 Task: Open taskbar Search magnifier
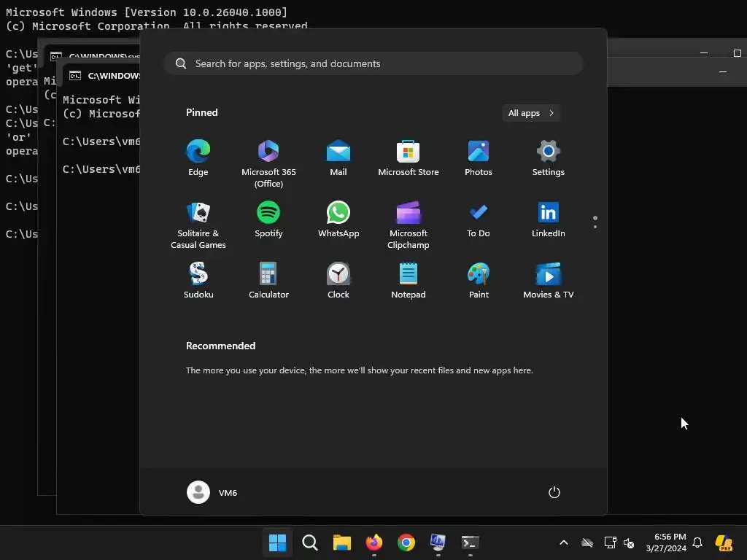[309, 542]
